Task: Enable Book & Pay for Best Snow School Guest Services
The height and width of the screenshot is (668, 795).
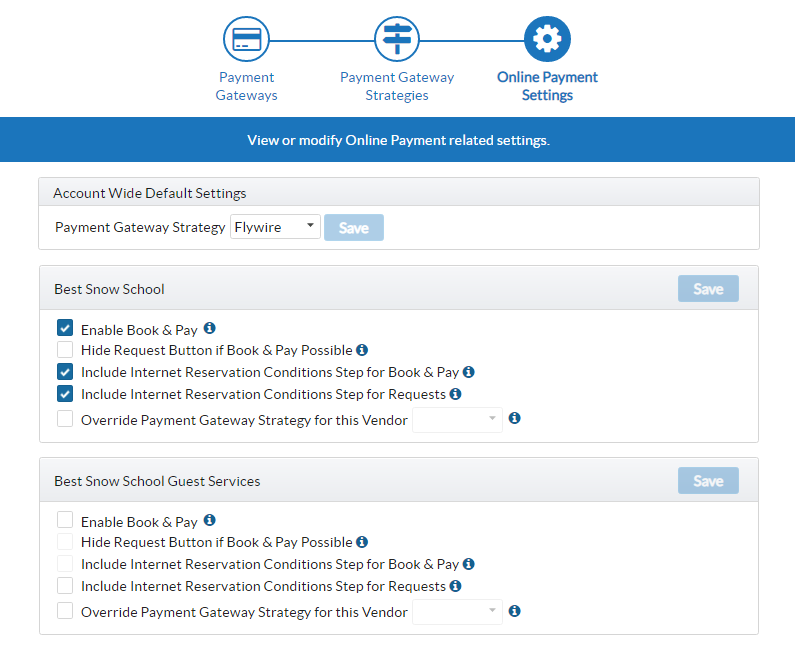Action: [65, 520]
